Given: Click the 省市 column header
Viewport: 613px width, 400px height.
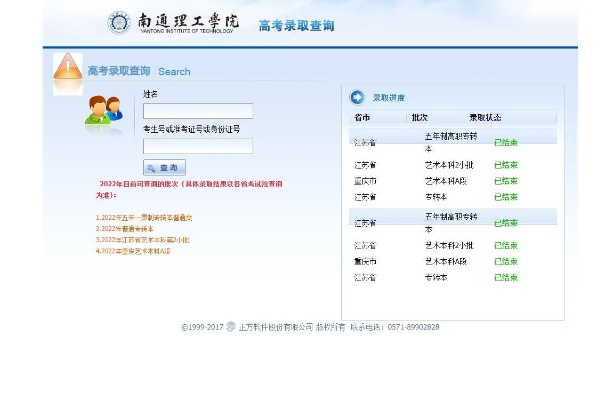Looking at the screenshot, I should pos(362,117).
